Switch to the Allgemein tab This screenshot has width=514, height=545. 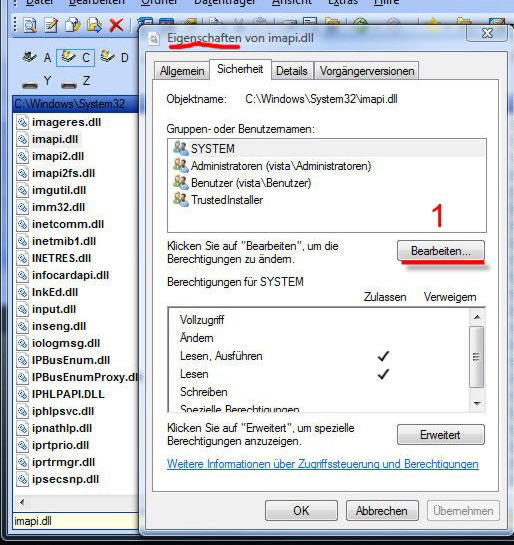tap(182, 71)
